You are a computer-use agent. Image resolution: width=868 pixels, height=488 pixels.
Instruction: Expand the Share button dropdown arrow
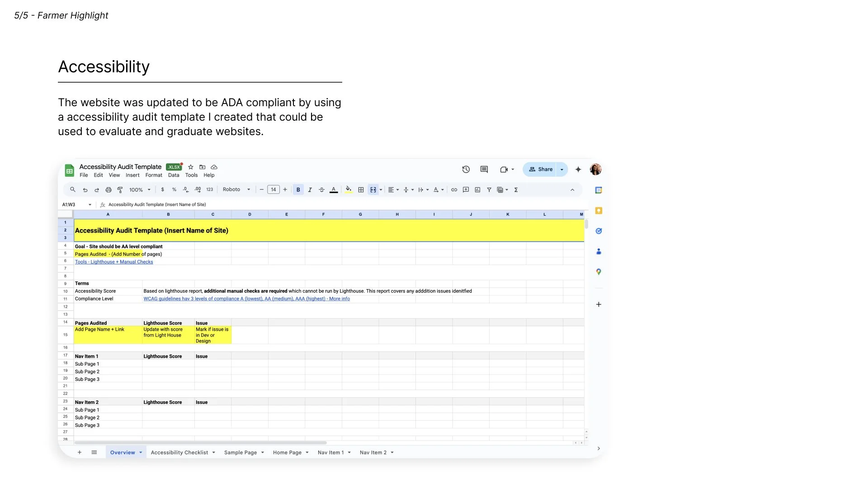pos(561,169)
